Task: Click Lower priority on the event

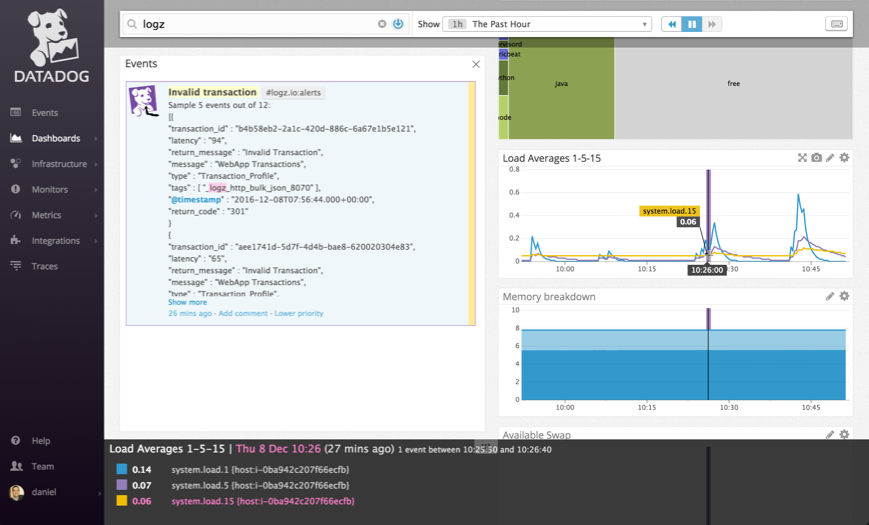Action: coord(299,313)
